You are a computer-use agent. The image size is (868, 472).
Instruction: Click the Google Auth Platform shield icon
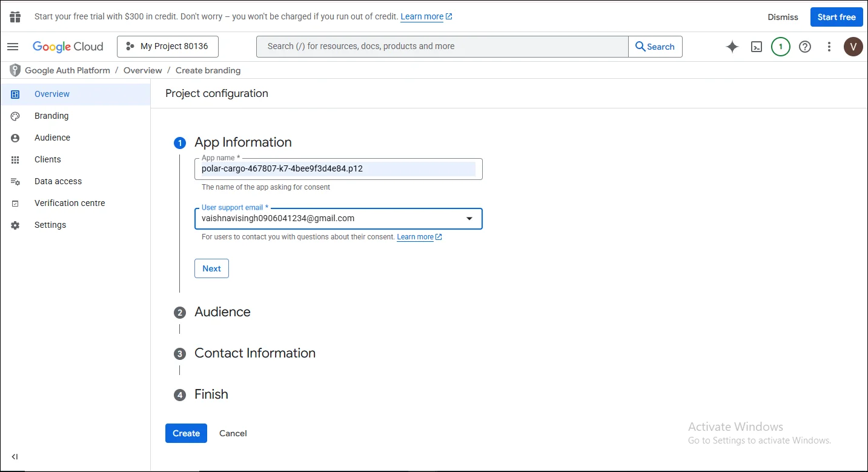(x=15, y=70)
